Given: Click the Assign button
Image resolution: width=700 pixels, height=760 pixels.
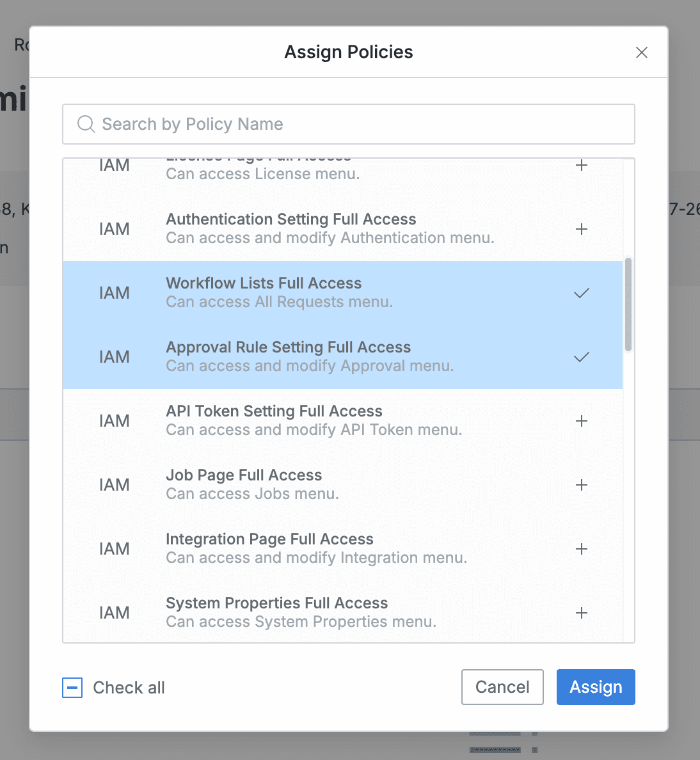Looking at the screenshot, I should click(x=595, y=687).
